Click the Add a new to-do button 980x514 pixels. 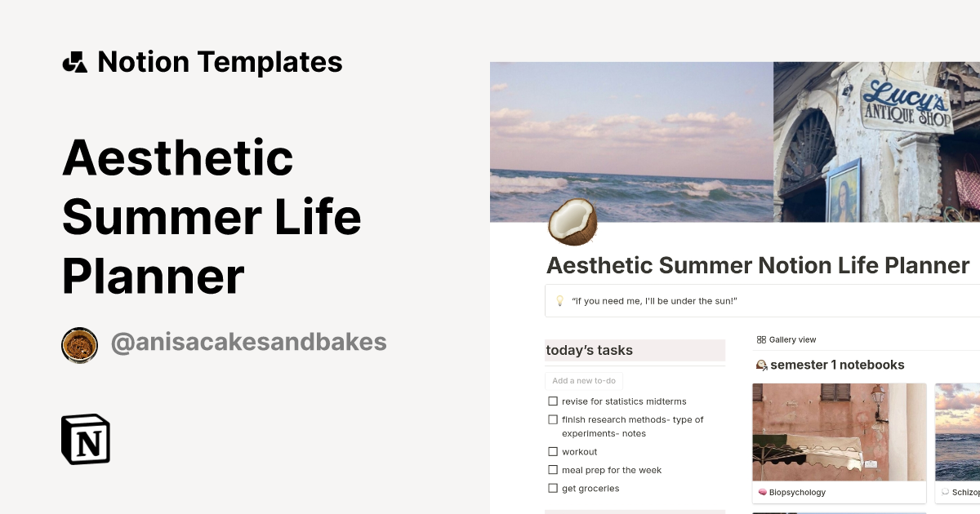[584, 381]
